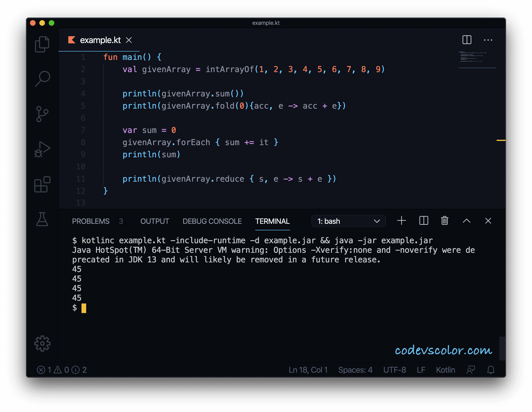The height and width of the screenshot is (412, 532).
Task: Kill the active terminal
Action: tap(444, 221)
